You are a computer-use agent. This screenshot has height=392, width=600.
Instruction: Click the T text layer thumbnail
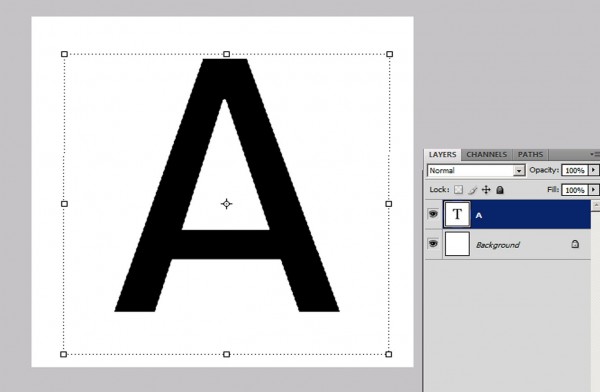457,214
